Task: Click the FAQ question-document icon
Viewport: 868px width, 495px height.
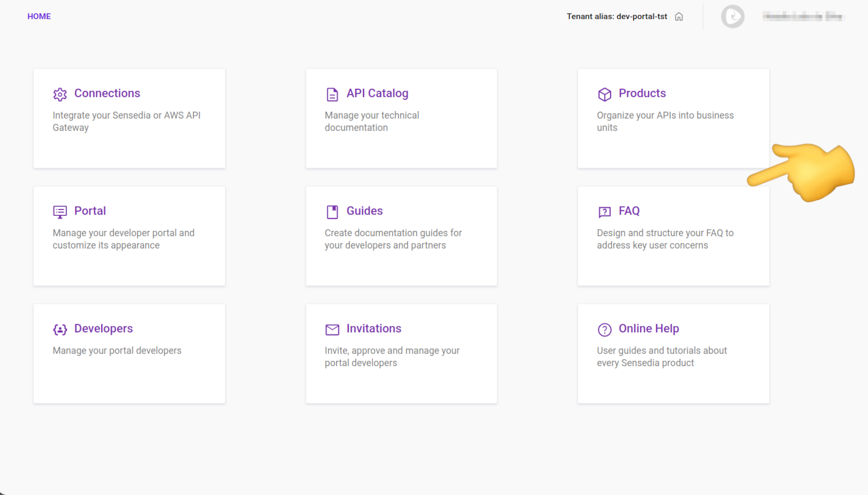Action: pos(605,212)
